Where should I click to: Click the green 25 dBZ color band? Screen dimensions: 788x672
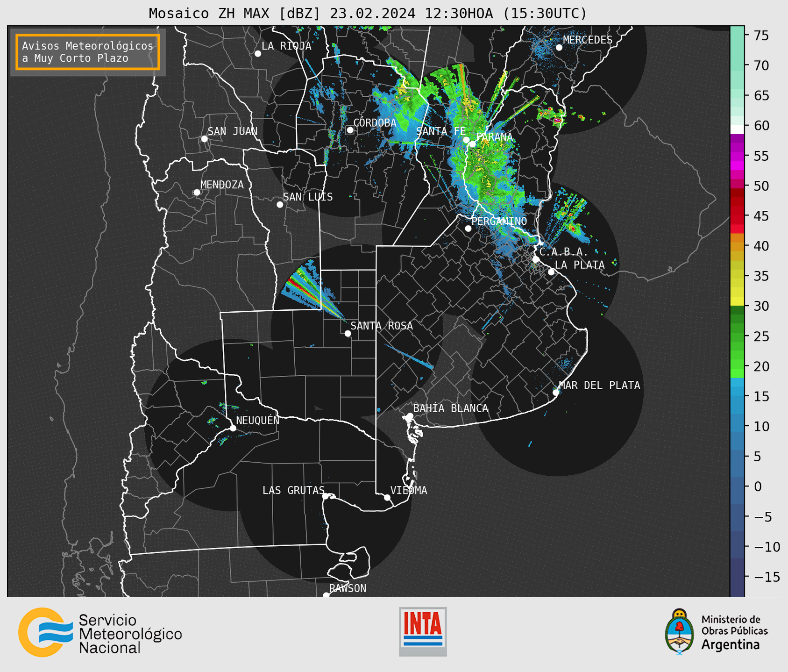737,336
